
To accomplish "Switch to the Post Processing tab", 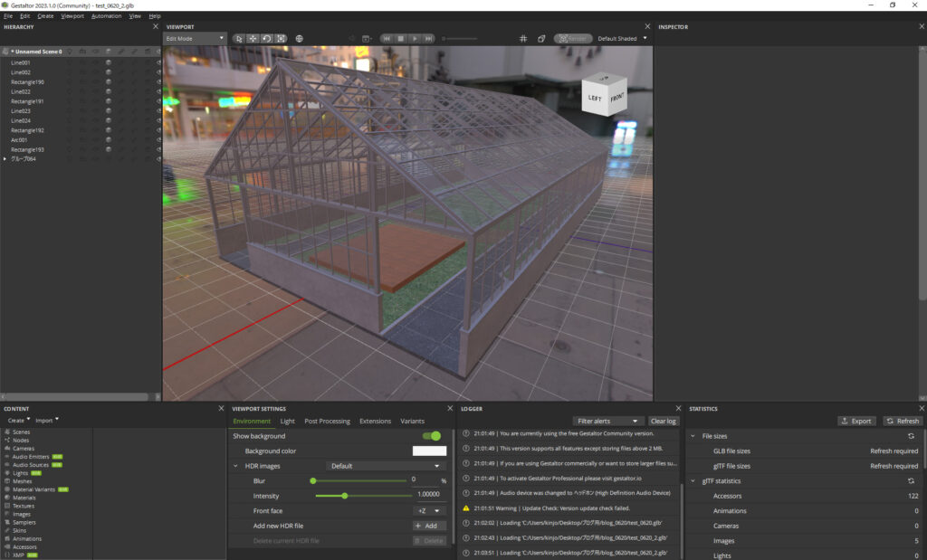I will coord(327,421).
